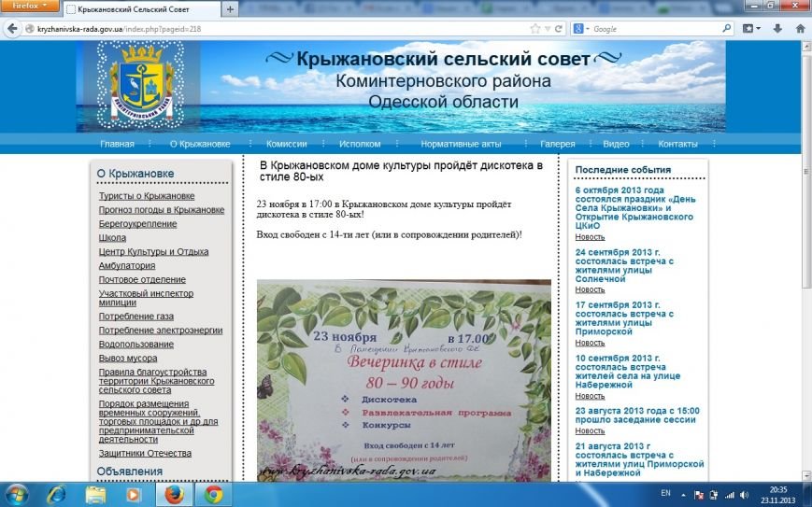Open the Главная menu item
Screen dimensions: 812x507
pyautogui.click(x=117, y=144)
